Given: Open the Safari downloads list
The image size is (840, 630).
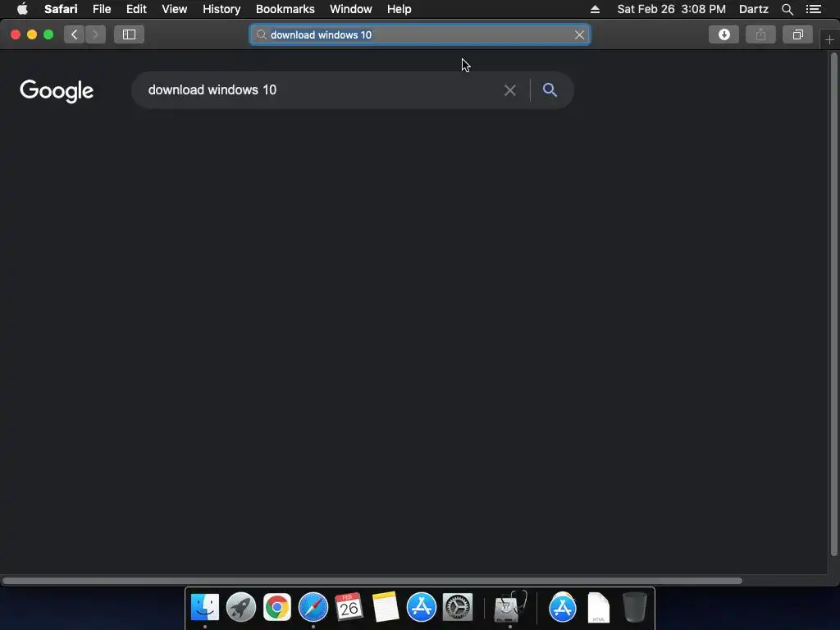Looking at the screenshot, I should click(x=724, y=34).
